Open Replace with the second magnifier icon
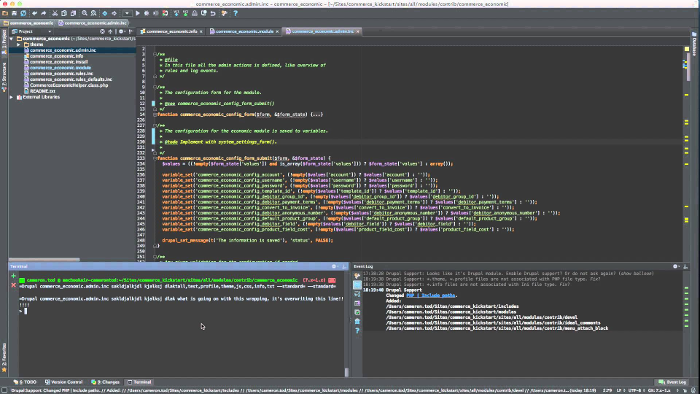This screenshot has height=394, width=700. point(93,13)
